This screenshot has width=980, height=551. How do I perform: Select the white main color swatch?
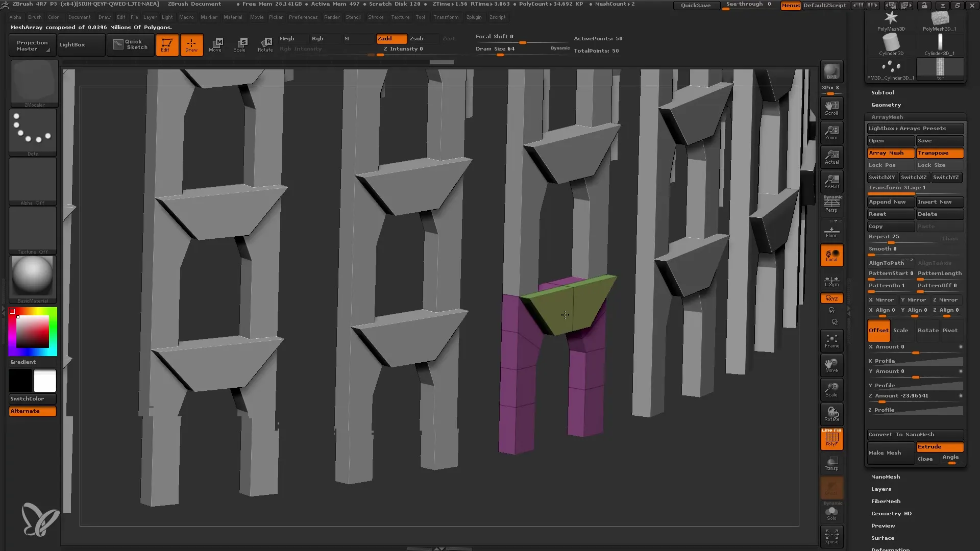[x=45, y=381]
